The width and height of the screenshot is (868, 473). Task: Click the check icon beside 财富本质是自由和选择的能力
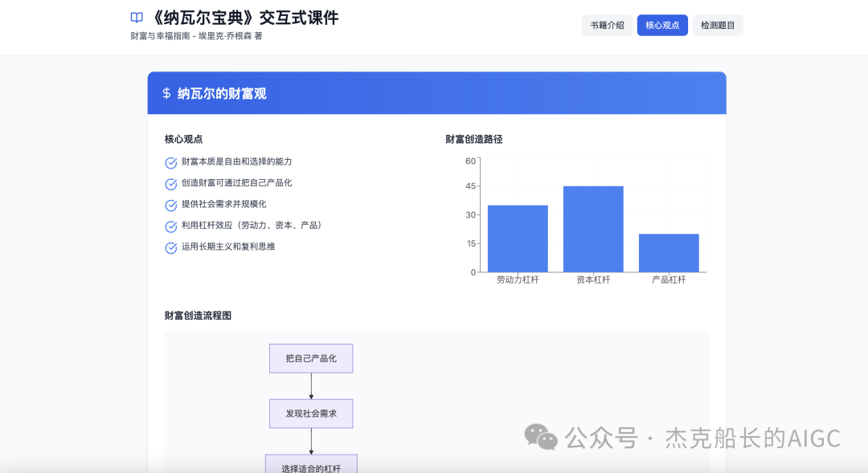tap(171, 163)
